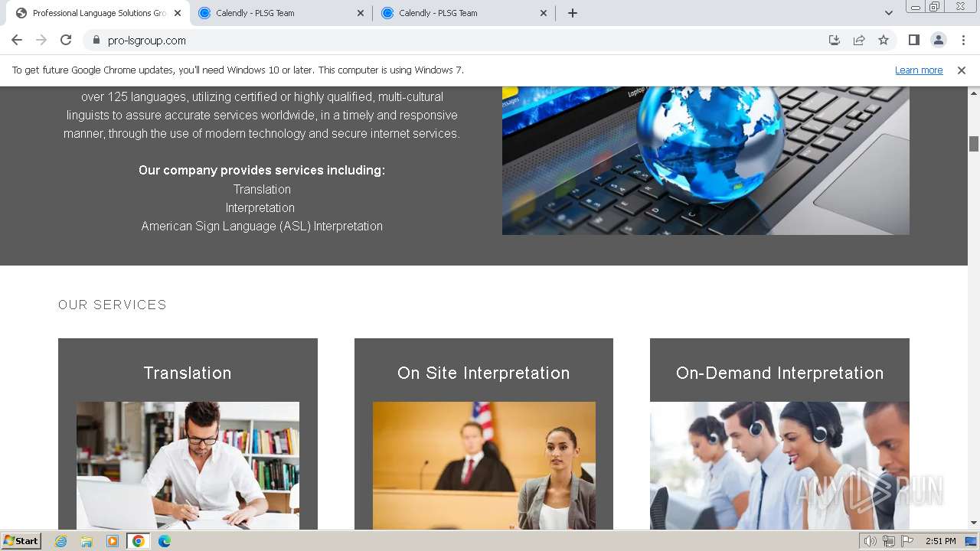Dismiss the Chrome update notification bar
This screenshot has height=551, width=980.
pyautogui.click(x=962, y=70)
